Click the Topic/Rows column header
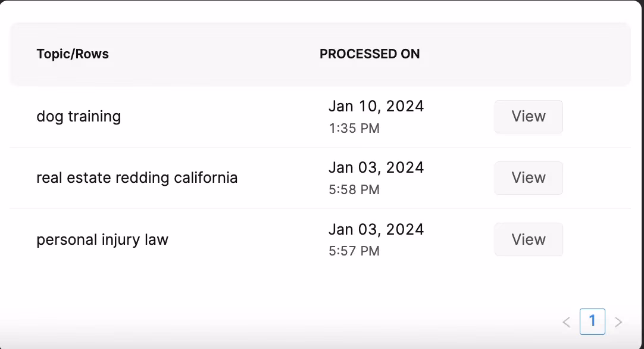This screenshot has width=644, height=349. click(x=73, y=54)
